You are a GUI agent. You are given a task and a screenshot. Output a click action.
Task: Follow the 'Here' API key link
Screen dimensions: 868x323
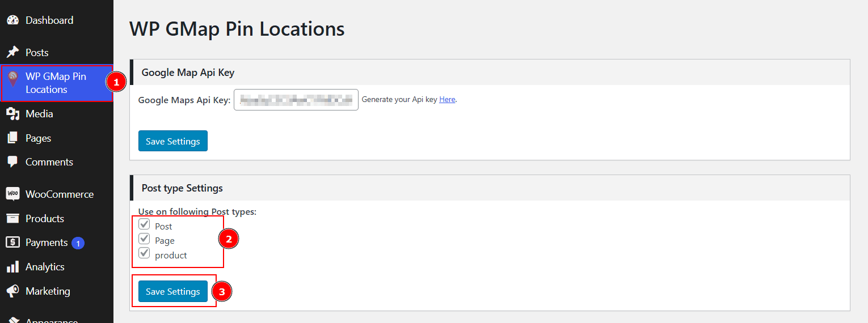tap(447, 99)
